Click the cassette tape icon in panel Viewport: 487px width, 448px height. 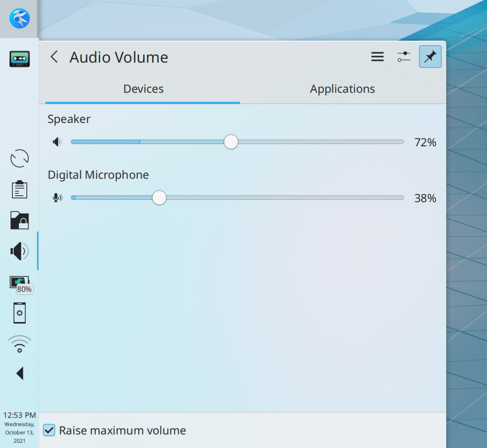tap(19, 59)
